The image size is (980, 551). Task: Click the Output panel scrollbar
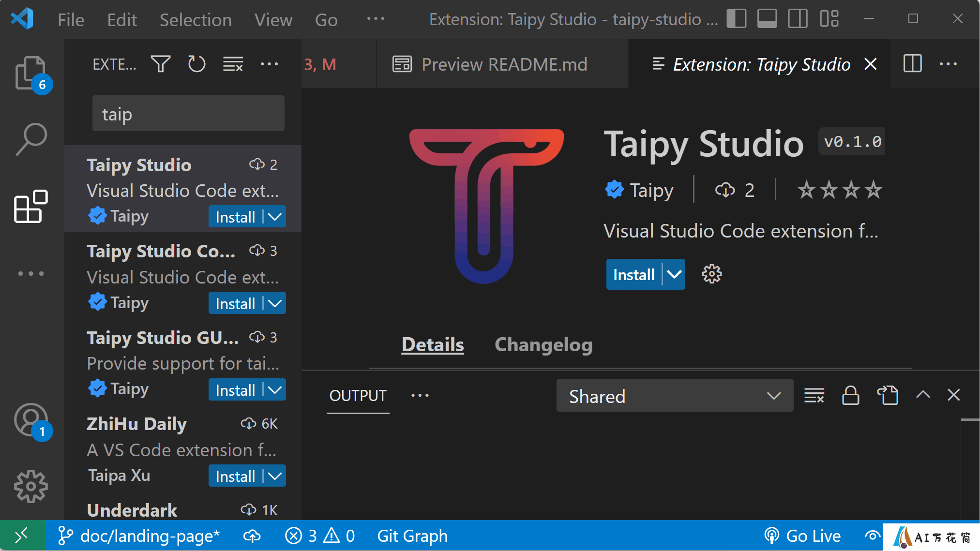coord(970,469)
